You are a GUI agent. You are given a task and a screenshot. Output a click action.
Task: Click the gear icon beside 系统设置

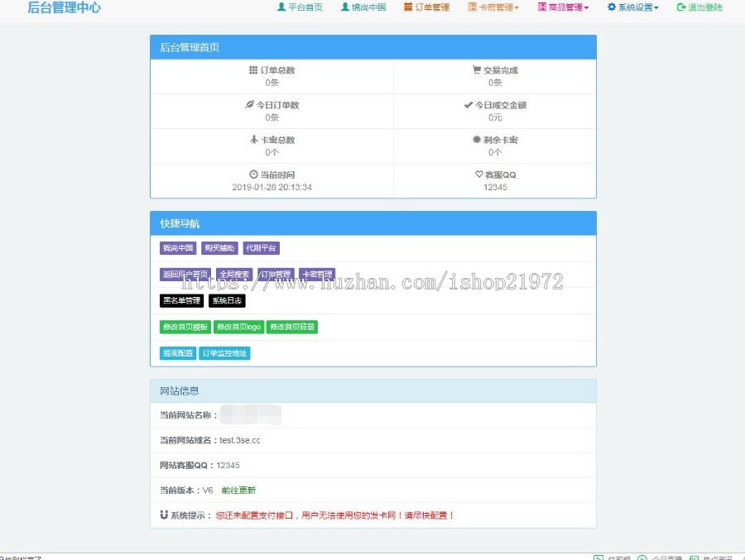pos(612,7)
